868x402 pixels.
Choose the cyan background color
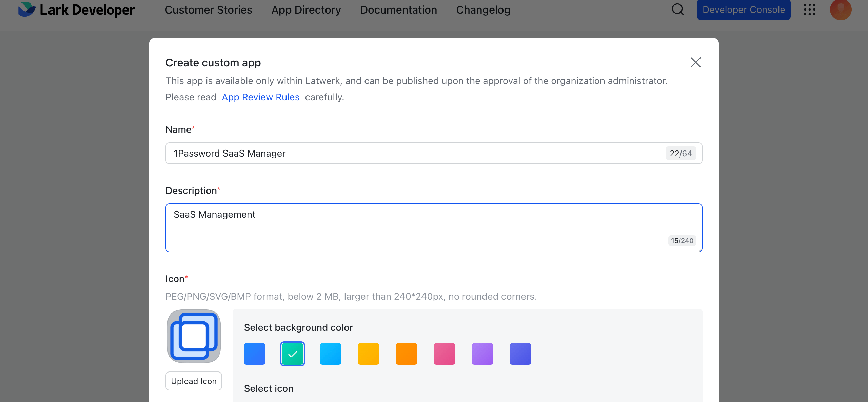(x=330, y=354)
